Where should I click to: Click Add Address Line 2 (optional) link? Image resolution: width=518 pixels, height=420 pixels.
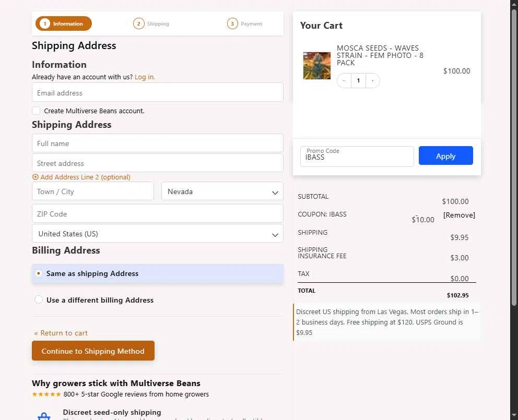[85, 177]
